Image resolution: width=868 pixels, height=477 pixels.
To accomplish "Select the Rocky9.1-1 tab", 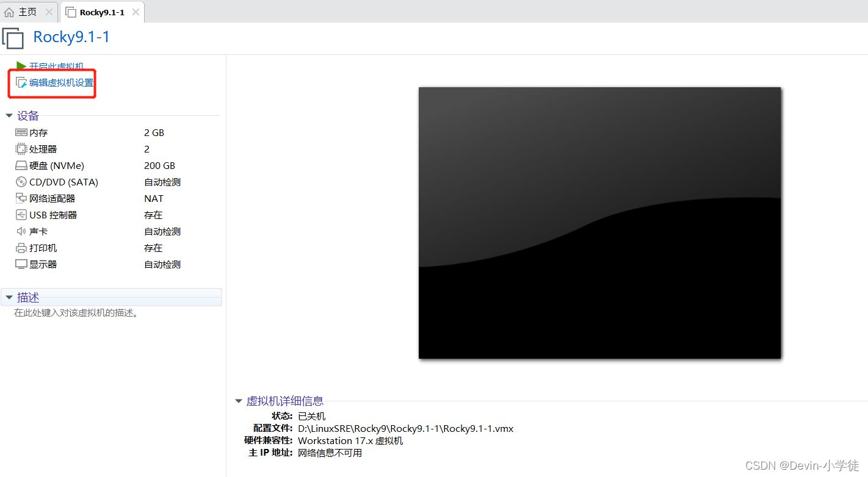I will tap(101, 12).
